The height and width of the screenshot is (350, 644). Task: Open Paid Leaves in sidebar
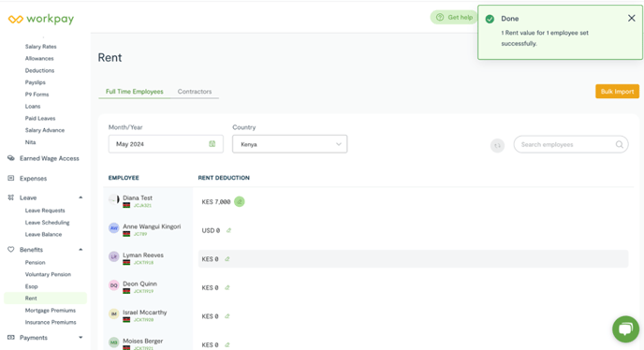[40, 118]
